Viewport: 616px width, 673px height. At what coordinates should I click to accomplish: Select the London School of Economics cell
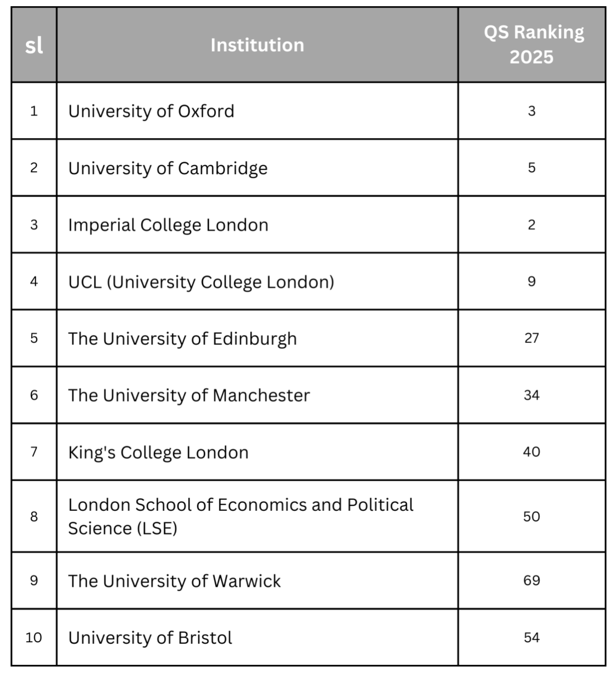(x=241, y=516)
